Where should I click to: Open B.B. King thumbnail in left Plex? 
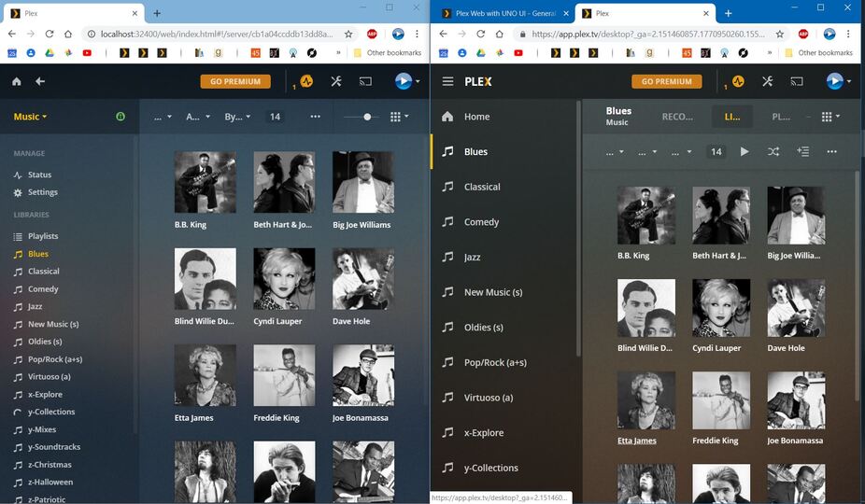tap(206, 183)
